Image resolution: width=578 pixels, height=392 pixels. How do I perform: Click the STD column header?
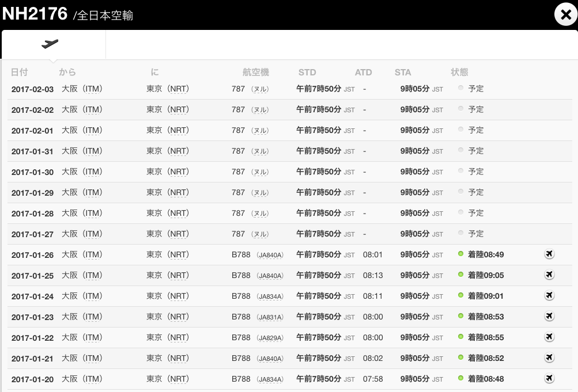[307, 73]
